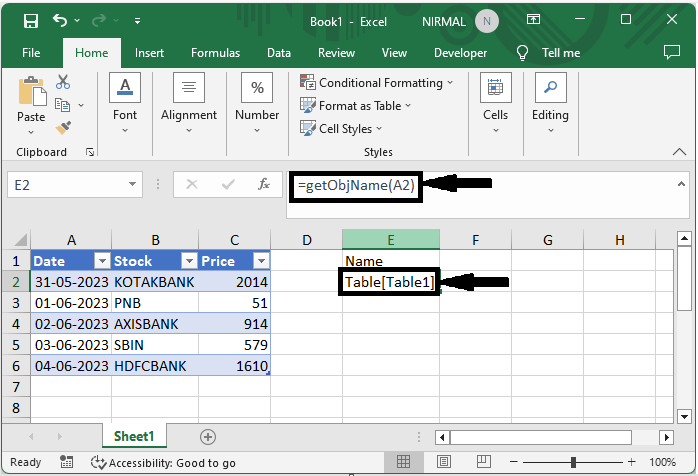Open the View tab
Screen dimensions: 698x476
click(x=394, y=53)
